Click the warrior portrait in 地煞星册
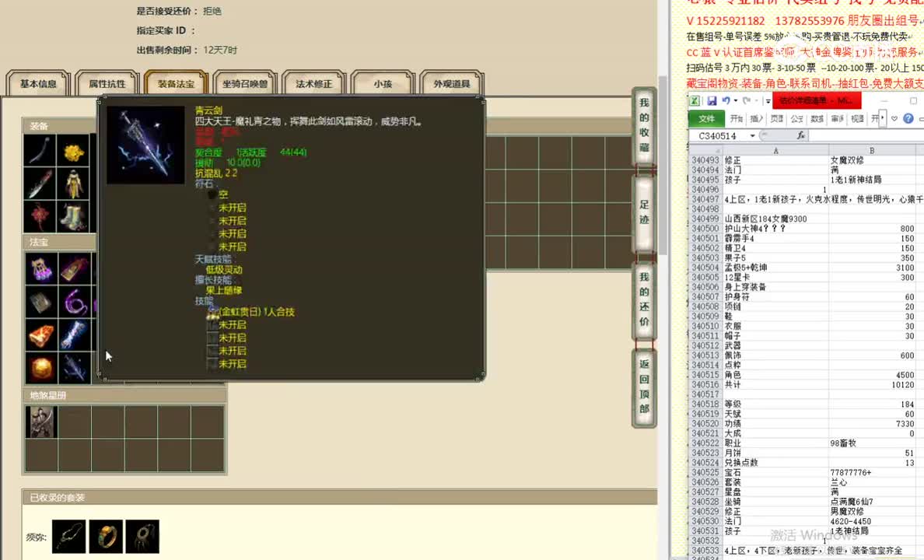The width and height of the screenshot is (924, 560). (41, 422)
